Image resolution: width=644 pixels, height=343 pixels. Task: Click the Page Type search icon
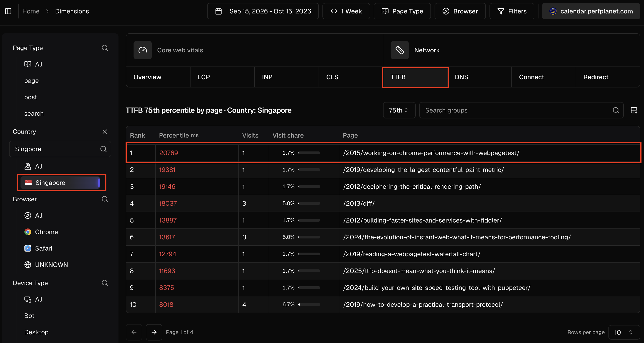(105, 48)
